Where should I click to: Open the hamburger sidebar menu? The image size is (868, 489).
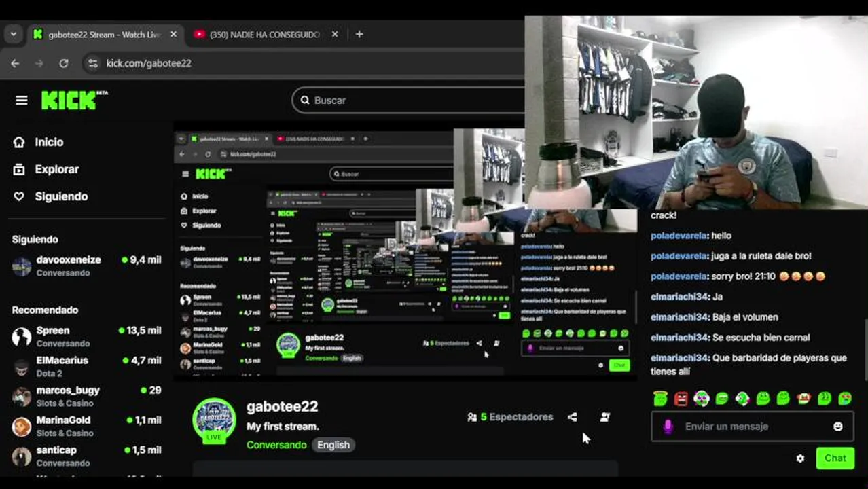click(x=22, y=101)
